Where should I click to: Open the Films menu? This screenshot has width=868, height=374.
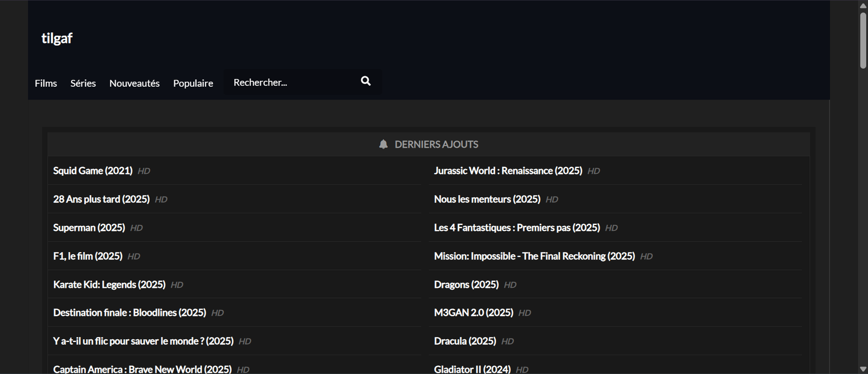point(46,83)
